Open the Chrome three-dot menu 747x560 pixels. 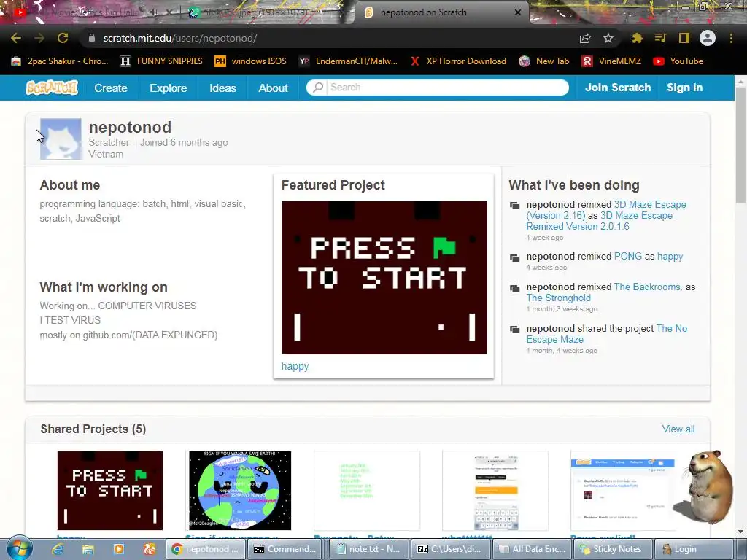(731, 38)
